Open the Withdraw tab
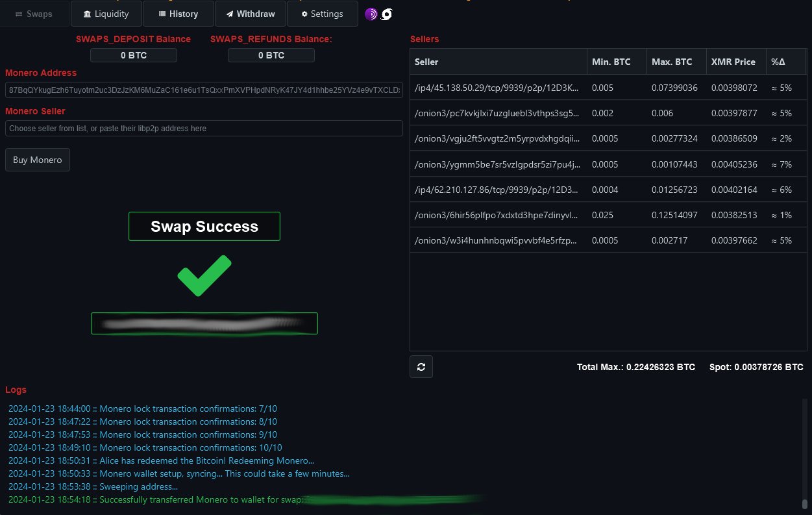This screenshot has width=812, height=515. tap(250, 14)
